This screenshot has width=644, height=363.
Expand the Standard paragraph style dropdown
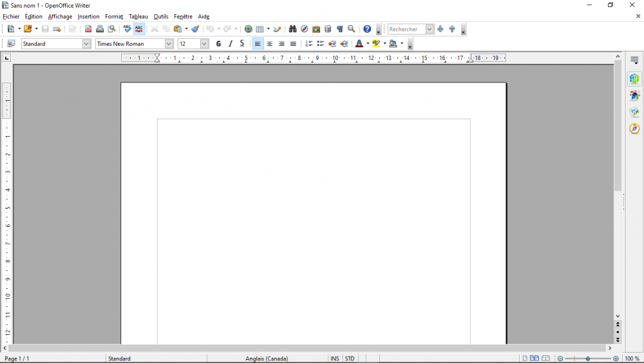[x=86, y=44]
